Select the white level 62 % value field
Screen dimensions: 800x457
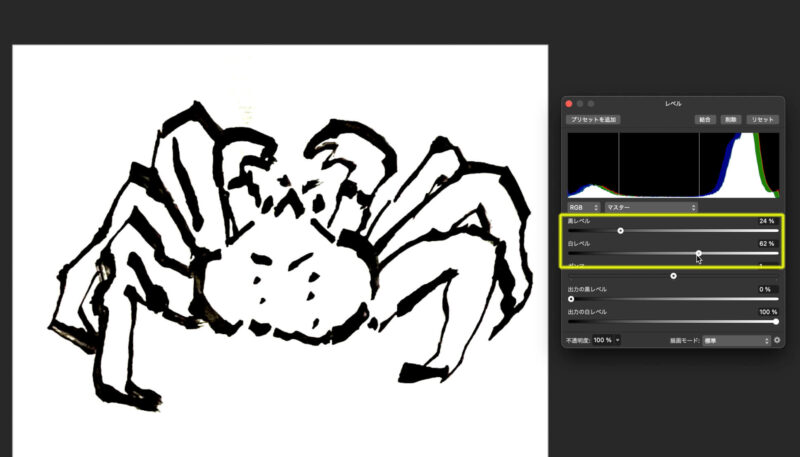(x=767, y=243)
